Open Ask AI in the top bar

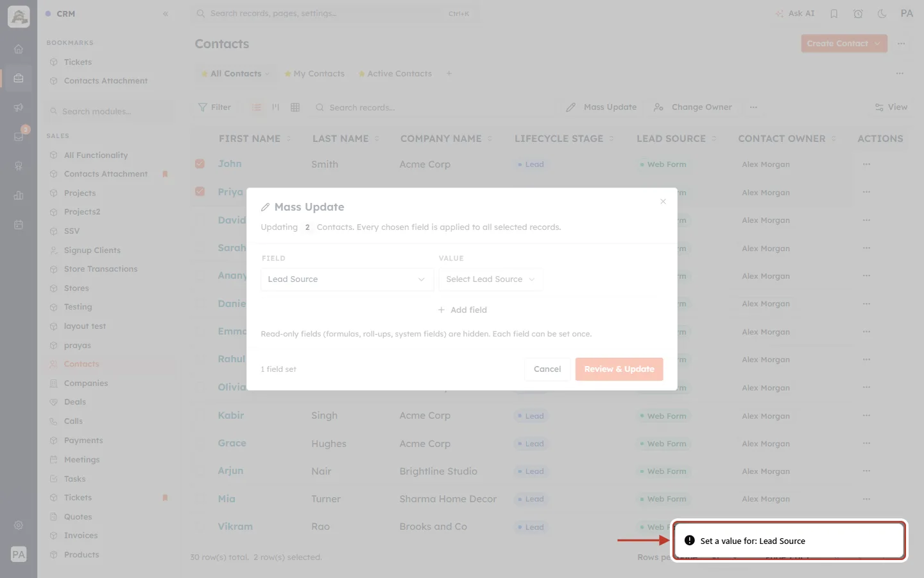point(795,13)
